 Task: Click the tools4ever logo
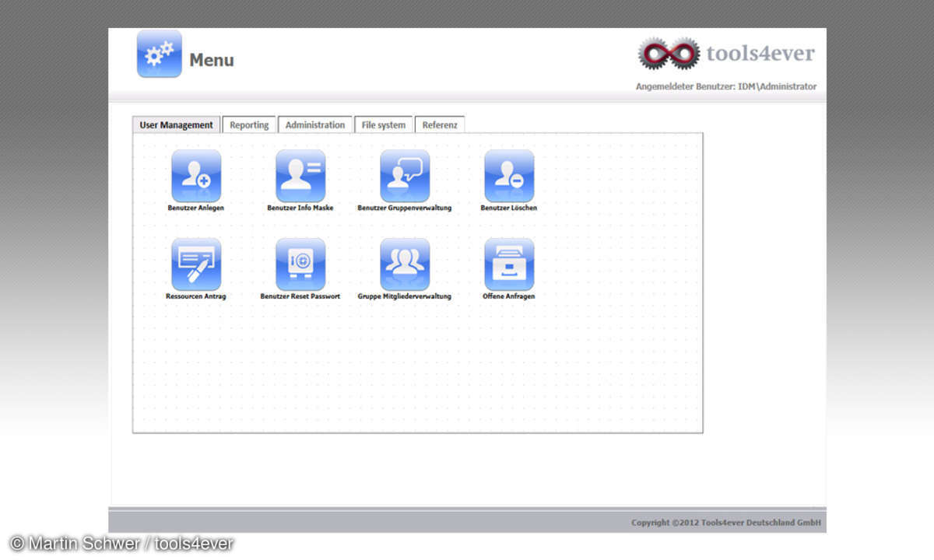click(726, 54)
